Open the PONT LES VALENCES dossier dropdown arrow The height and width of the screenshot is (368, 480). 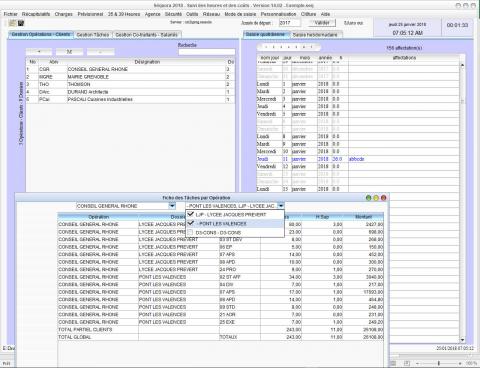(281, 206)
